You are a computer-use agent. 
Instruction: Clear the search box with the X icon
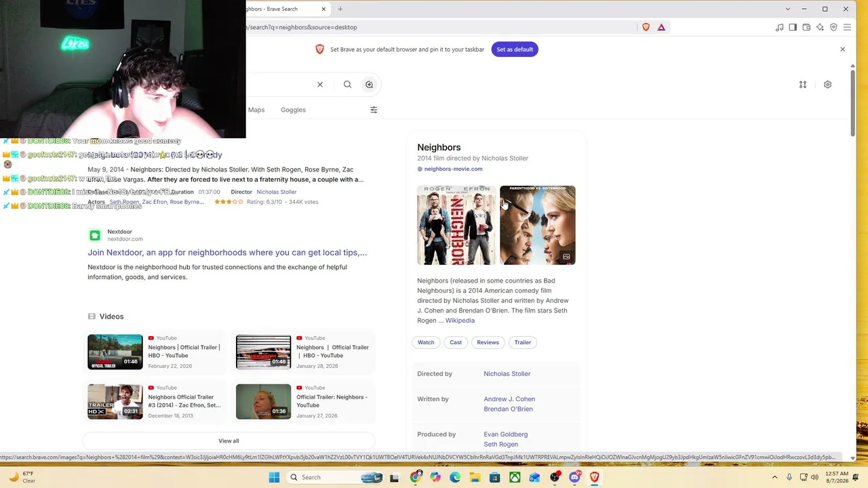coord(320,85)
